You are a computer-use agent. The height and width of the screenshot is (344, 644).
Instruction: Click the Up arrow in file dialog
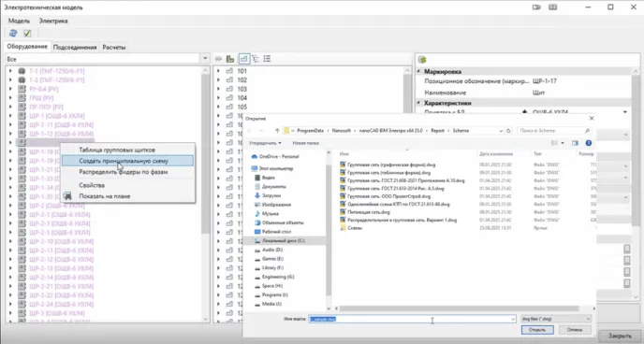coord(277,131)
